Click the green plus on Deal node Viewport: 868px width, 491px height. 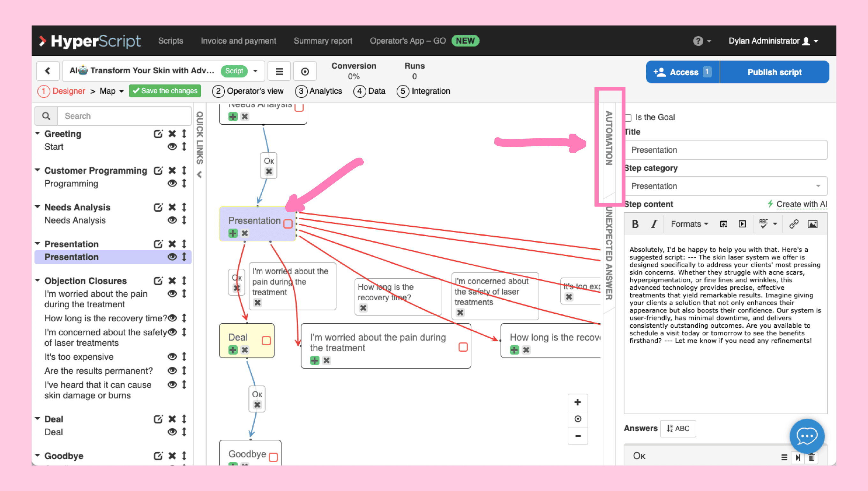click(233, 350)
